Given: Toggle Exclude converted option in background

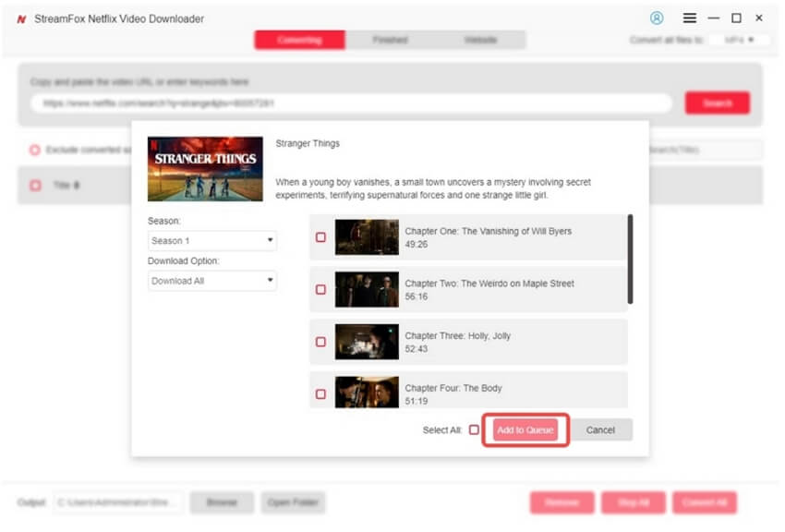Looking at the screenshot, I should 34,150.
